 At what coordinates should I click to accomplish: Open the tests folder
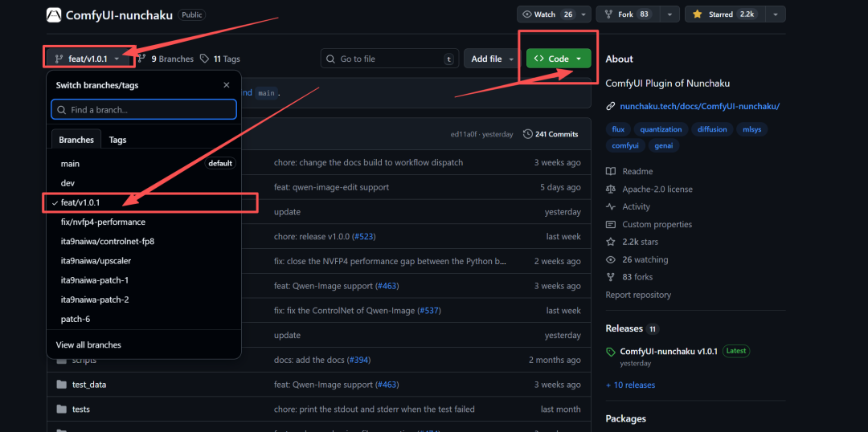pyautogui.click(x=81, y=410)
